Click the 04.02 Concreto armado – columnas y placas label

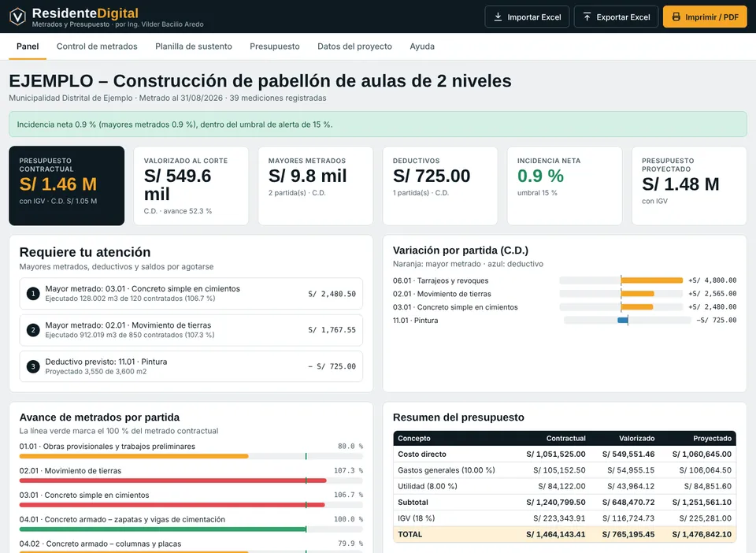pyautogui.click(x=100, y=544)
